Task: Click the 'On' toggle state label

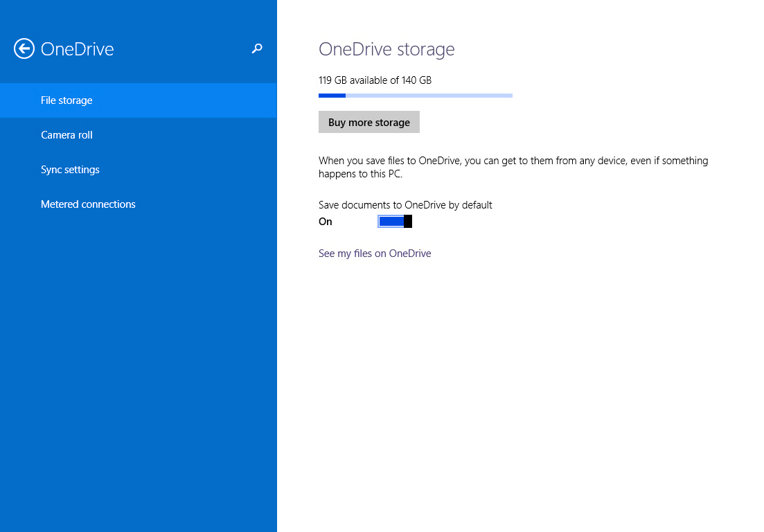Action: 325,222
